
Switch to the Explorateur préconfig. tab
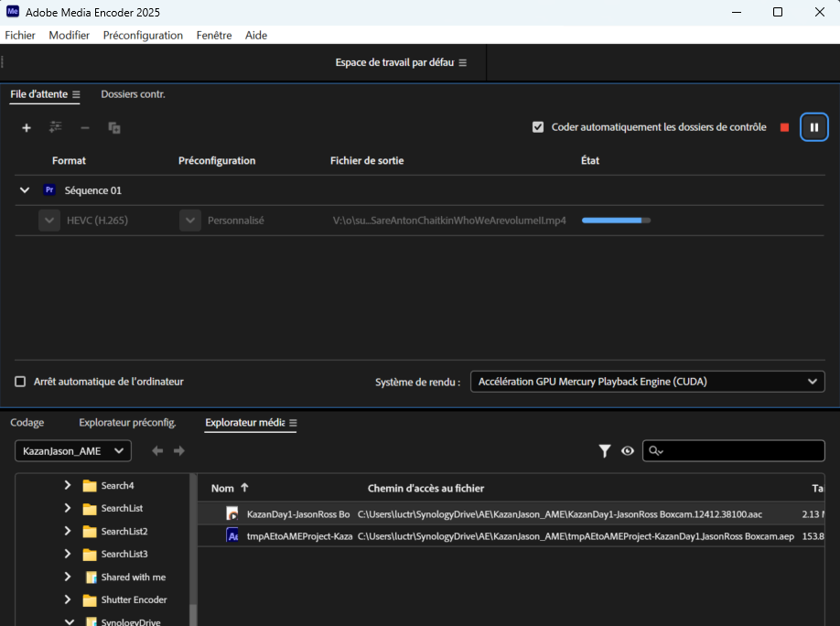(127, 422)
